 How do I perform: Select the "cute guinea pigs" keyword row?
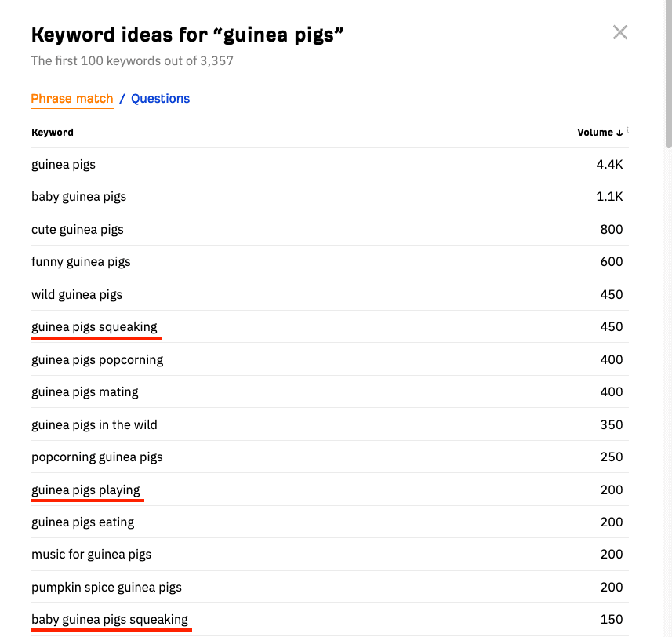pos(329,229)
